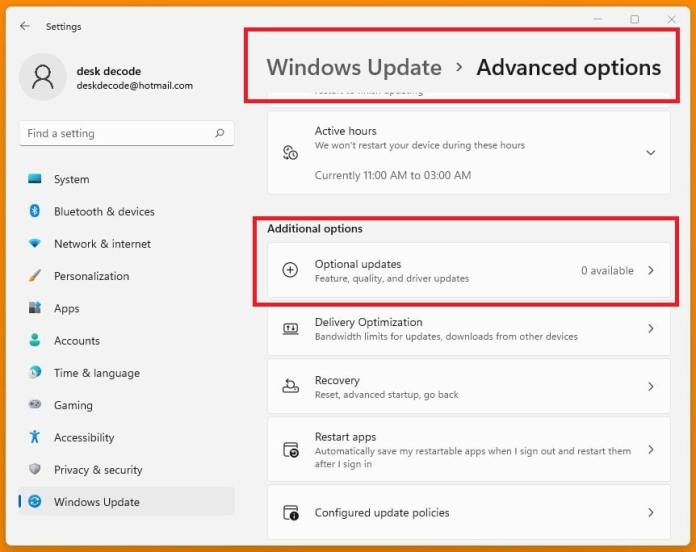Click the Configured update policies icon

pos(291,513)
